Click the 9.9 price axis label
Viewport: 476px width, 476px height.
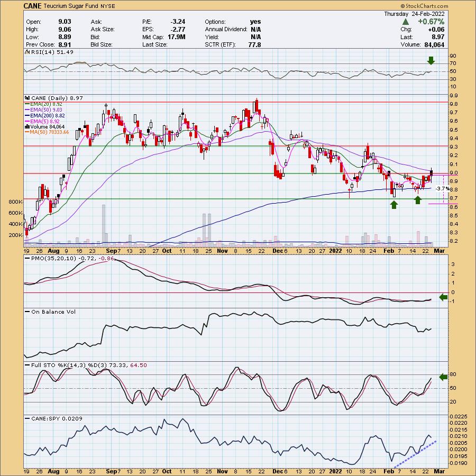pos(454,96)
